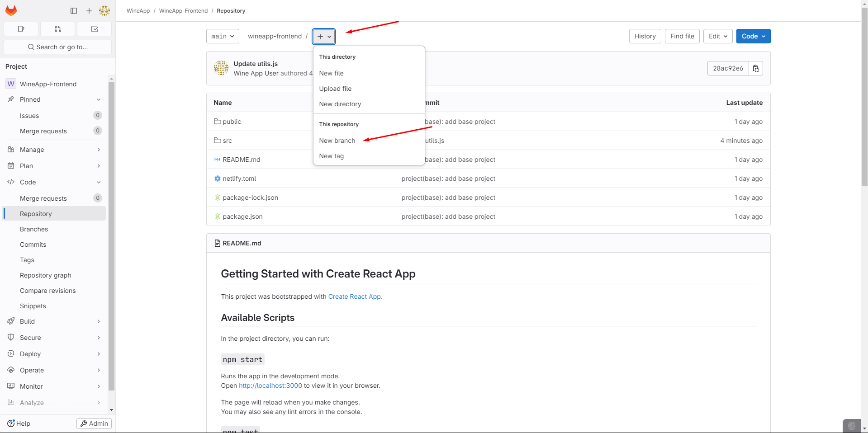
Task: Select New tag menu entry
Action: click(x=331, y=156)
